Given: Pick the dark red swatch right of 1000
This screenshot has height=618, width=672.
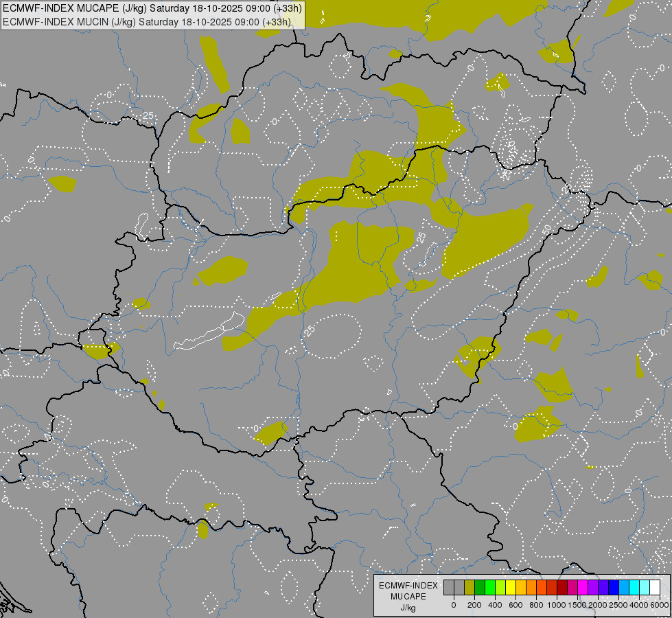Looking at the screenshot, I should [x=562, y=587].
